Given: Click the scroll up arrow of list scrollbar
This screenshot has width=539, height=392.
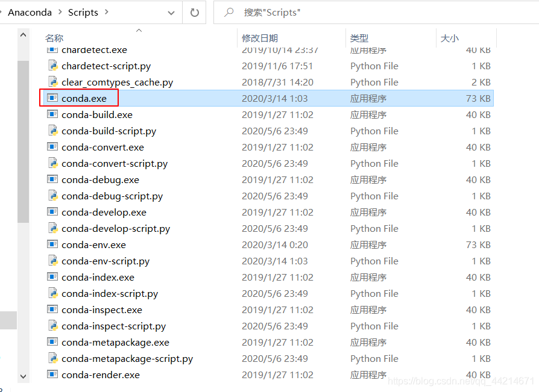Looking at the screenshot, I should click(x=23, y=35).
